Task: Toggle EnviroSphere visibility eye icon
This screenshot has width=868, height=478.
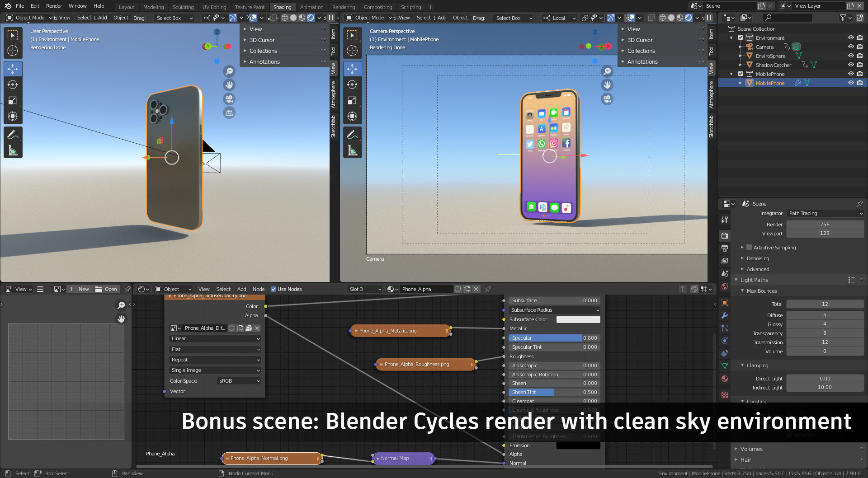Action: point(851,56)
